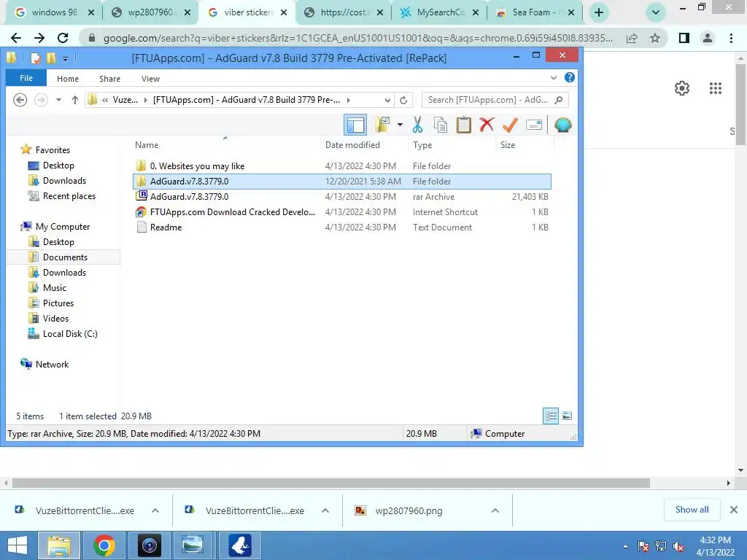Click the orange checkmark Properties icon
This screenshot has width=747, height=560.
510,125
